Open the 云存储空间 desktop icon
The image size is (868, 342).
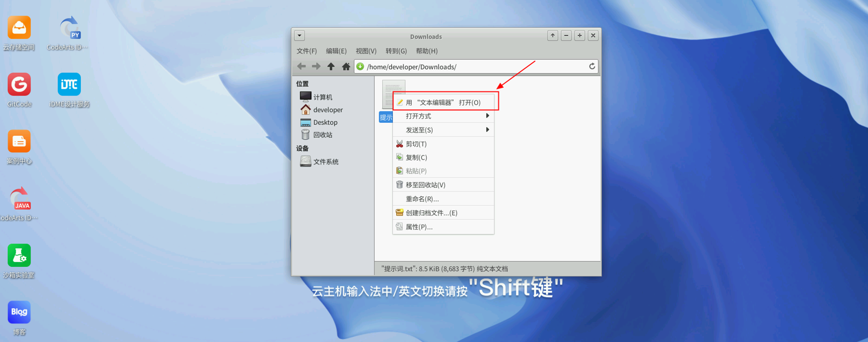[19, 28]
